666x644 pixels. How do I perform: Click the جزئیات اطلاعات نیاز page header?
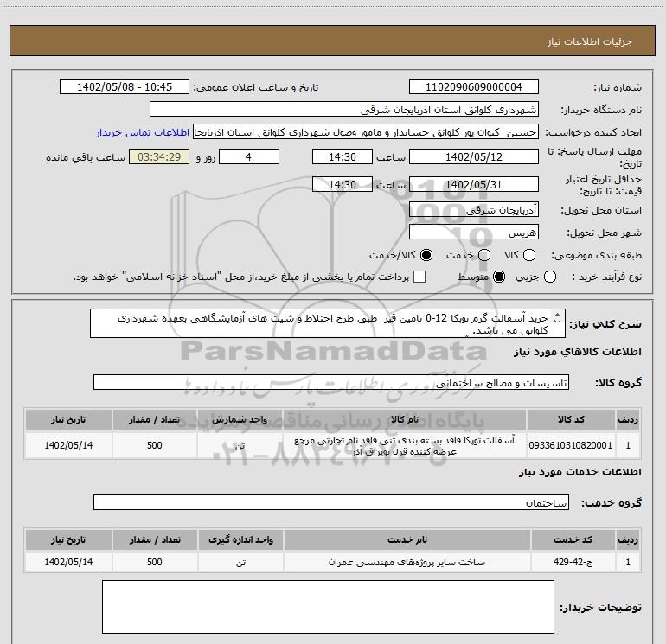pos(333,41)
